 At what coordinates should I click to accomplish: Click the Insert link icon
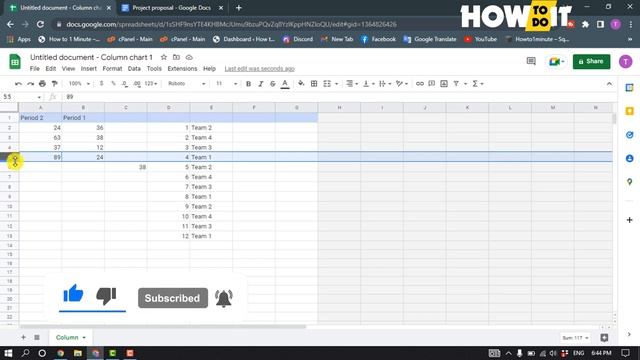point(420,84)
